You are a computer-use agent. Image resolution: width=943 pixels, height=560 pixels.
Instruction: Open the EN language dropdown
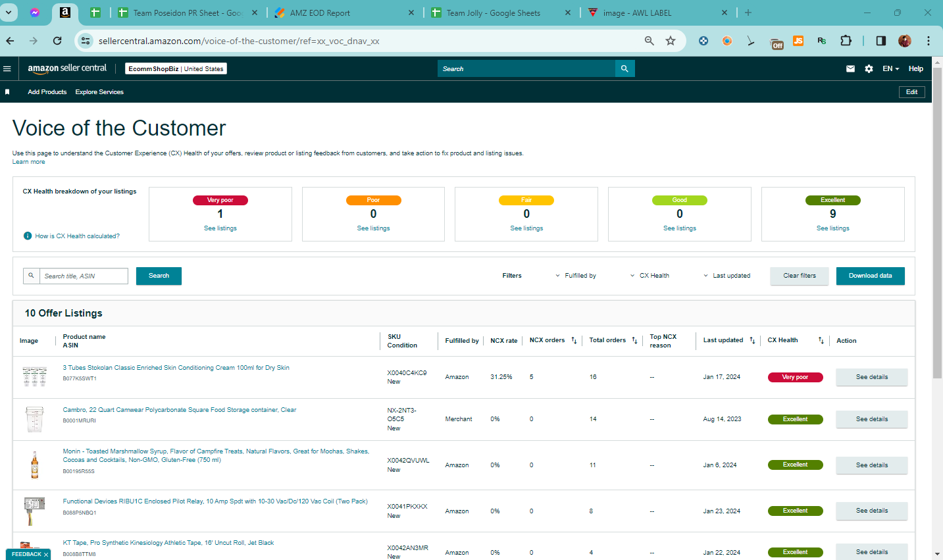click(891, 68)
